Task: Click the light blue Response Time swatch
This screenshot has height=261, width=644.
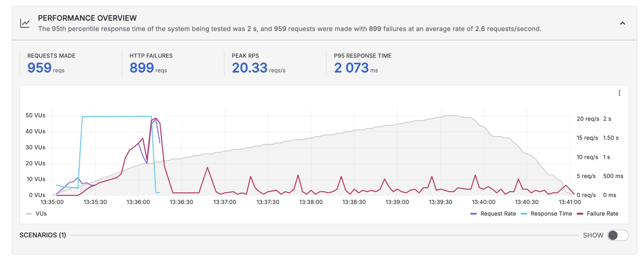Action: tap(524, 214)
